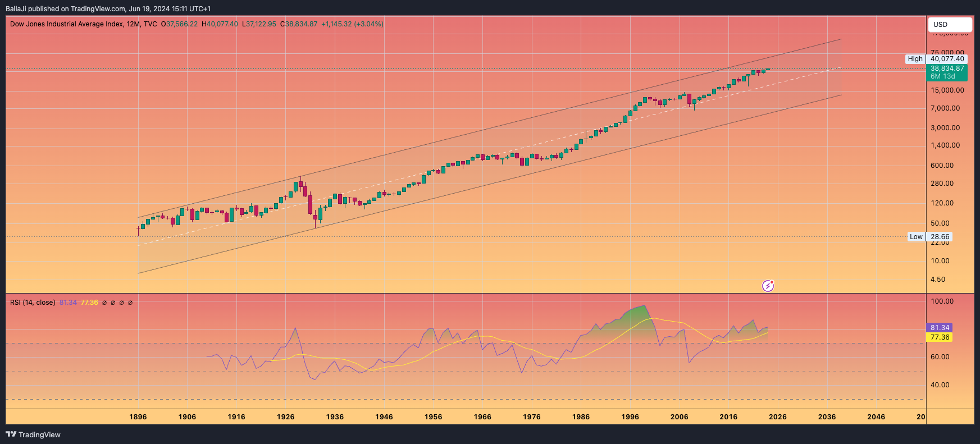Click the 40,077.40 label on the price scale
Image resolution: width=980 pixels, height=444 pixels.
947,59
